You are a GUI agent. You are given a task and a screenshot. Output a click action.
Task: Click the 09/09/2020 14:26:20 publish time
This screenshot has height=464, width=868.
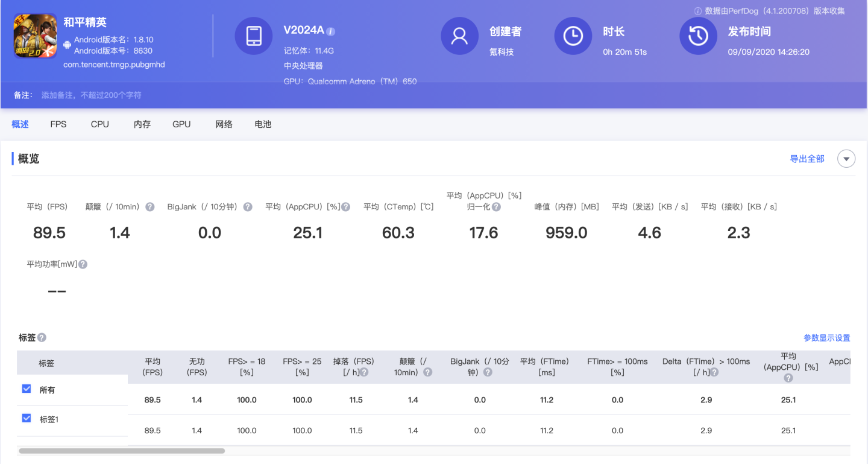point(769,52)
